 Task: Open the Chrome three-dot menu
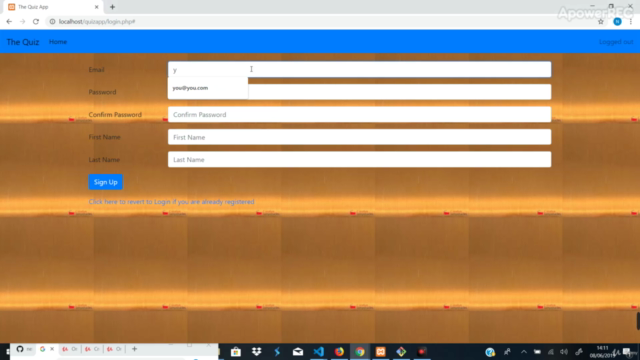pyautogui.click(x=631, y=22)
